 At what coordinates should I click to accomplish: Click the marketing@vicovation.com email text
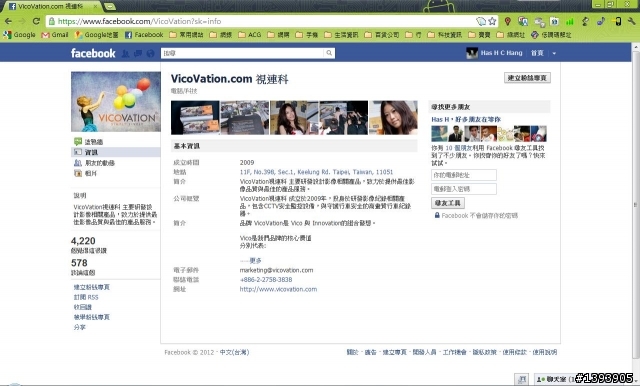click(x=276, y=270)
